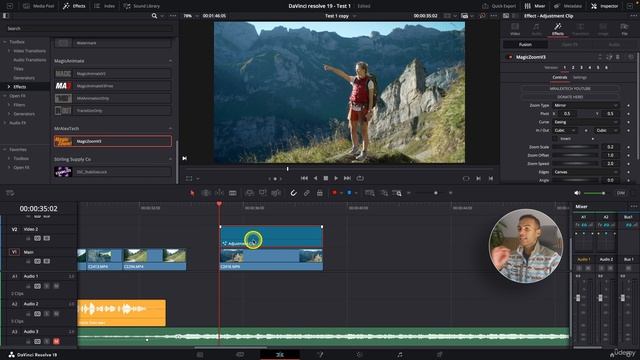Click the MRALEXTECH YOUTUBE button
Image resolution: width=640 pixels, height=360 pixels.
point(570,89)
